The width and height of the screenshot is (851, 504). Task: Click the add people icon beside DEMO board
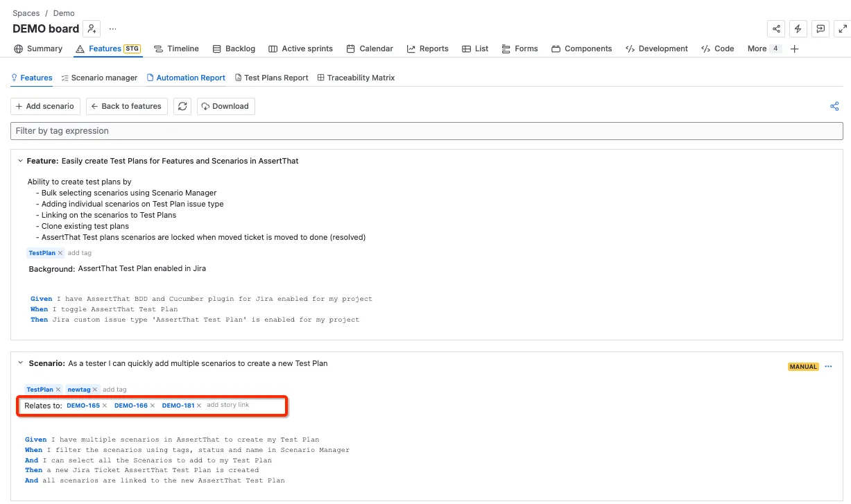[92, 28]
